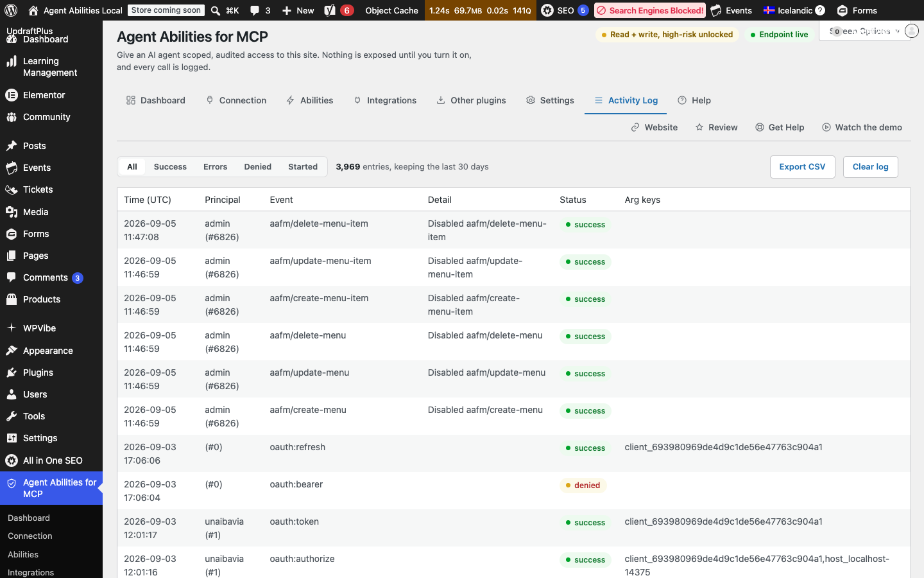Image resolution: width=924 pixels, height=578 pixels.
Task: Show only Errors in the log
Action: (215, 166)
